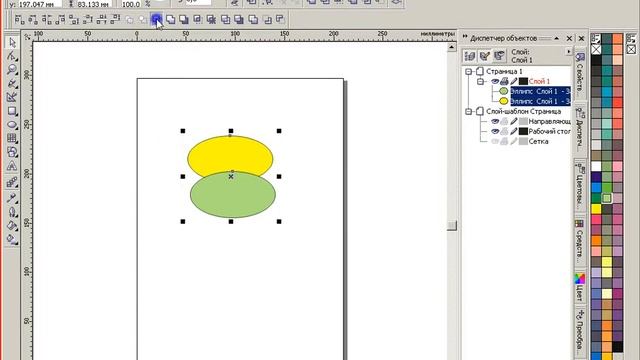Select the Zoom magnifier tool
This screenshot has width=640, height=360.
click(12, 70)
